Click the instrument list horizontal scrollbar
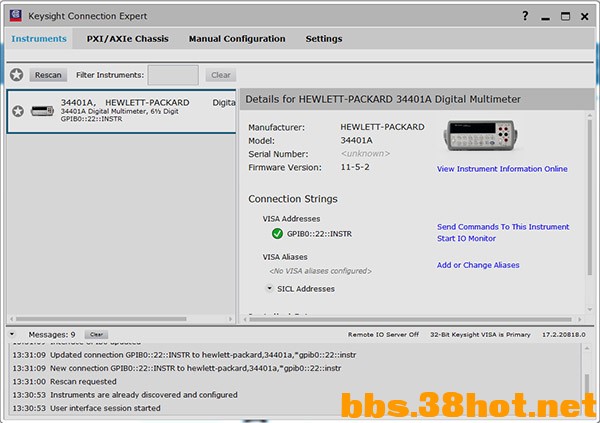Viewport: 600px width, 423px height. (x=101, y=318)
